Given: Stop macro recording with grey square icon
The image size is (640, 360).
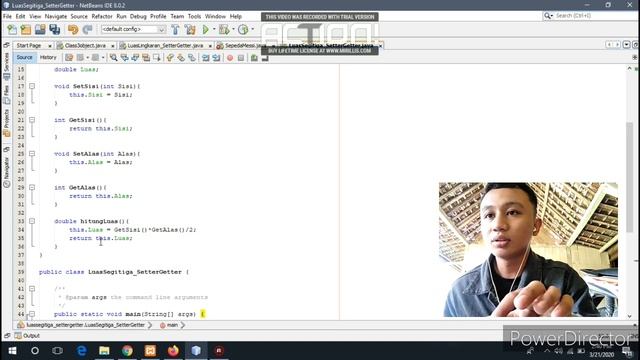Looking at the screenshot, I should [x=241, y=58].
